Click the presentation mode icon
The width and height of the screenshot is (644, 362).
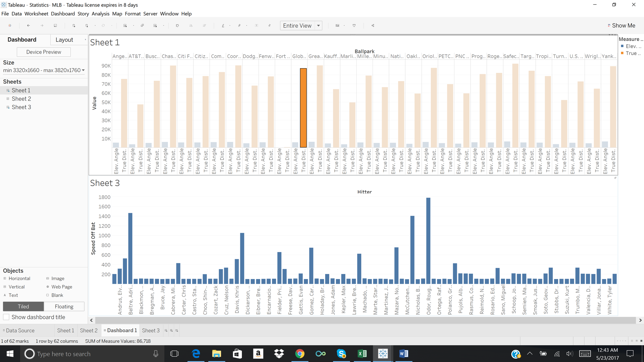pos(354,25)
